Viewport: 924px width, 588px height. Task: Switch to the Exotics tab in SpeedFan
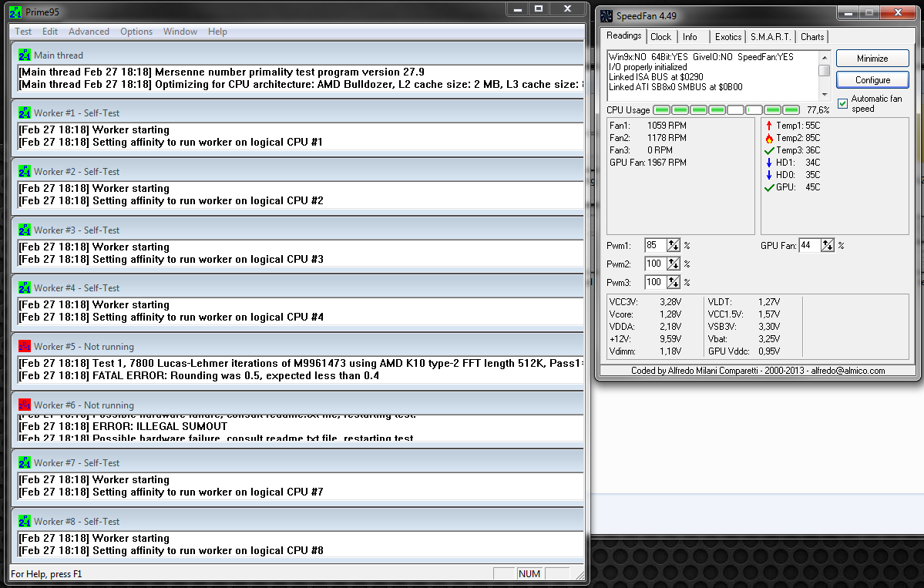point(728,36)
